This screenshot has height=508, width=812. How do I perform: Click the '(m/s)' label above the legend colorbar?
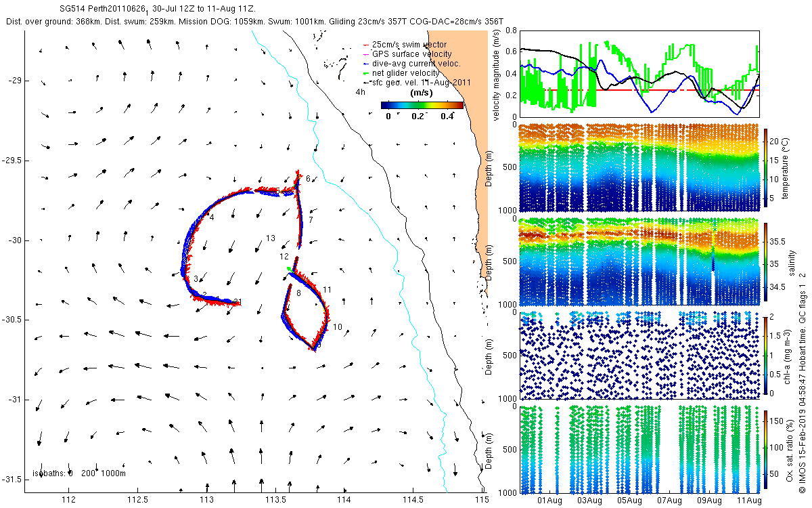[x=422, y=93]
